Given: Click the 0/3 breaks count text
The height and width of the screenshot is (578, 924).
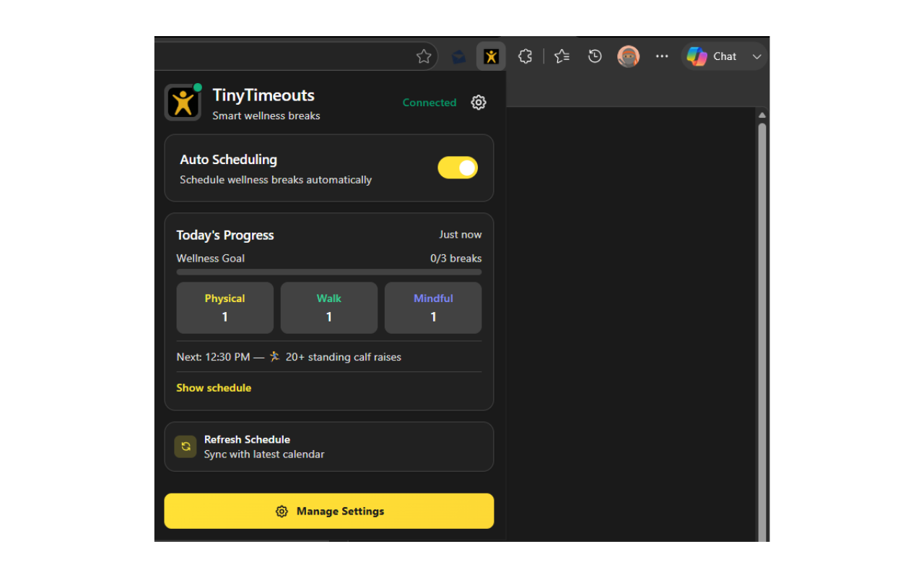Looking at the screenshot, I should pyautogui.click(x=456, y=258).
